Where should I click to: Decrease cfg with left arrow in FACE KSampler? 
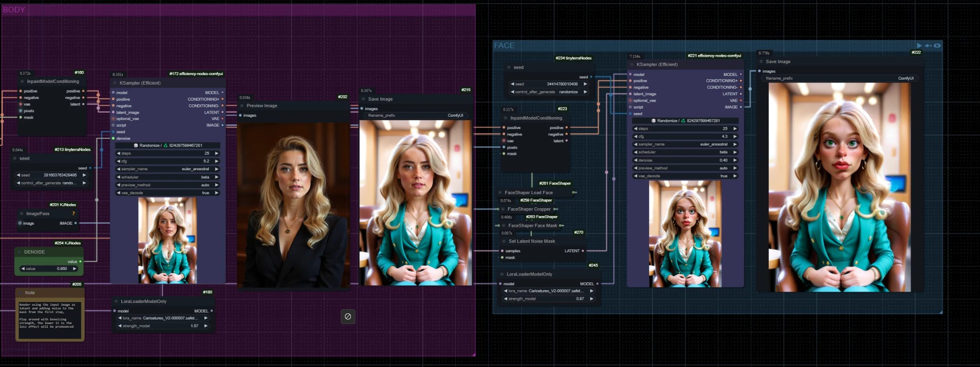coord(635,136)
